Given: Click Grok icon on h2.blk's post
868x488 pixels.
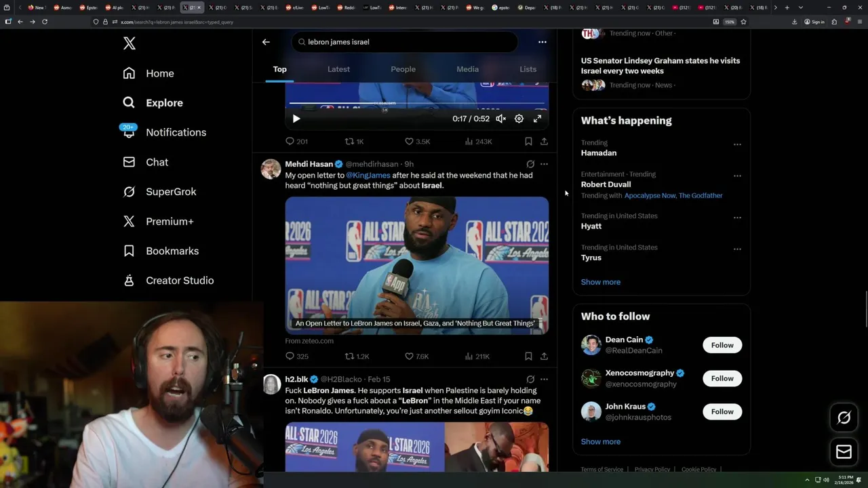Looking at the screenshot, I should click(530, 380).
